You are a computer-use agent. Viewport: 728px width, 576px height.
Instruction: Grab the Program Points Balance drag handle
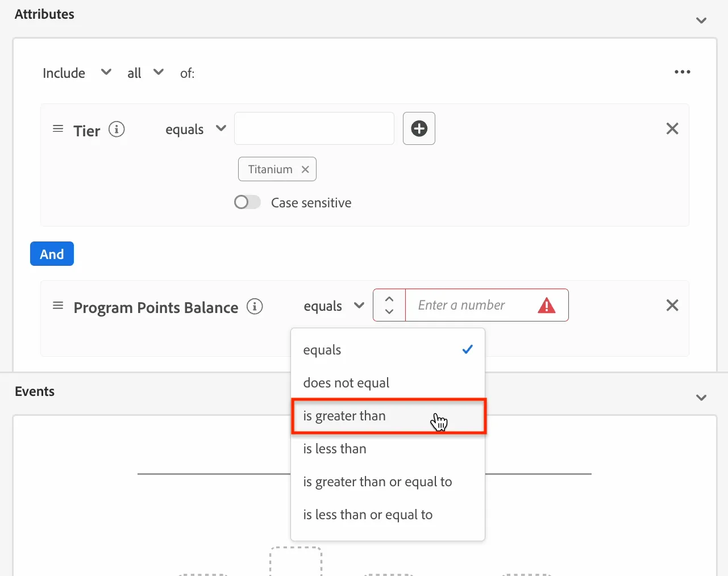pos(58,306)
